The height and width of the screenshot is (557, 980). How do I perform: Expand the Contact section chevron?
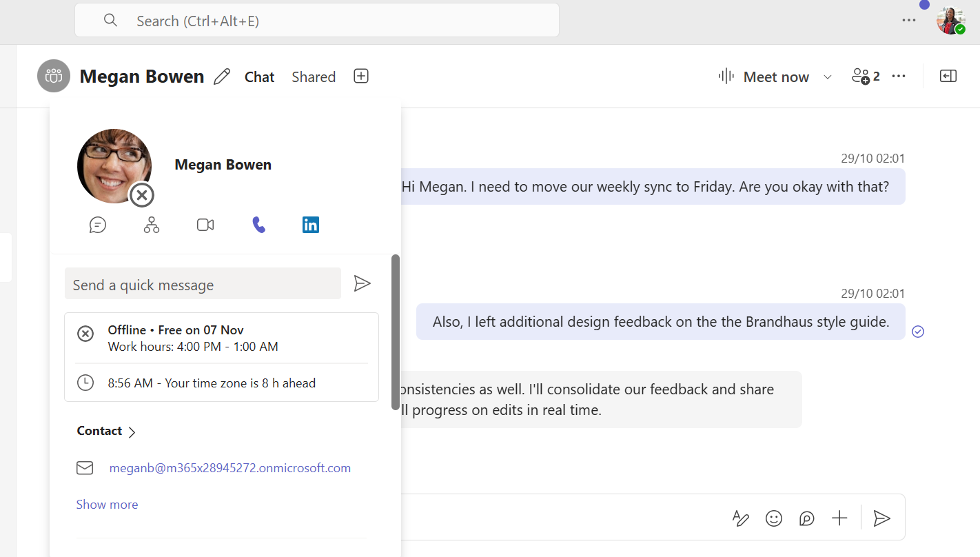[132, 432]
